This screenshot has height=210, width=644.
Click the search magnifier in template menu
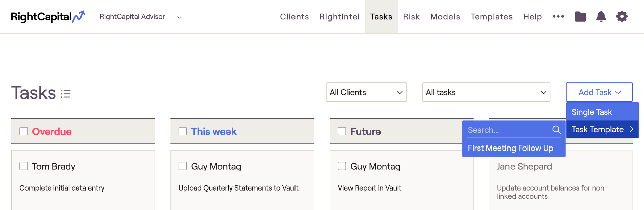pos(556,130)
